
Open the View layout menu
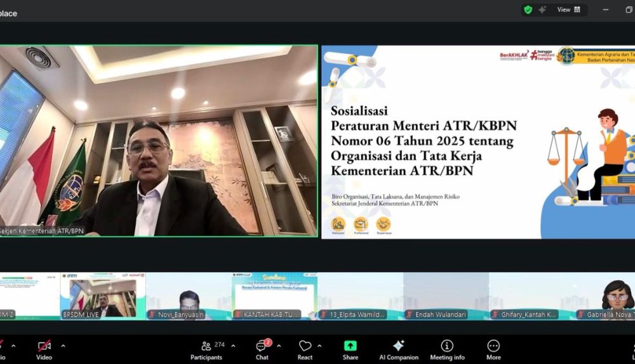[568, 10]
